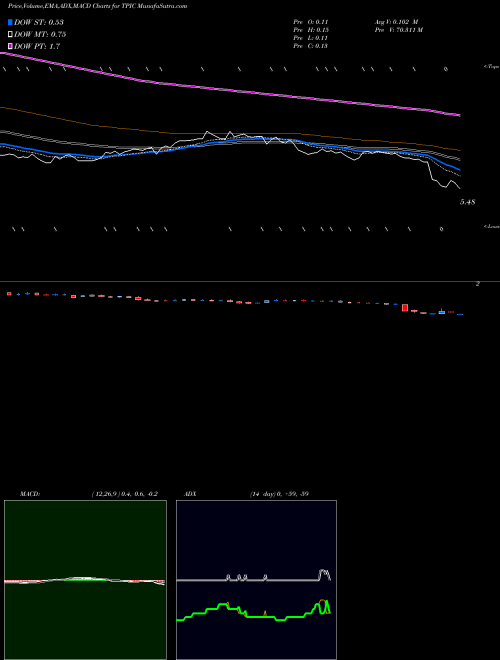Click the '<Tops' marker label
This screenshot has height=660, width=500.
(x=491, y=67)
